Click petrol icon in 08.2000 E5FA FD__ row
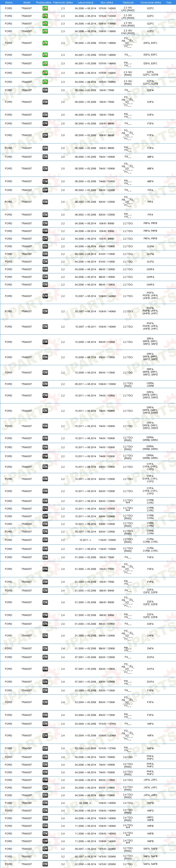The width and height of the screenshot is (176, 868). point(45,43)
